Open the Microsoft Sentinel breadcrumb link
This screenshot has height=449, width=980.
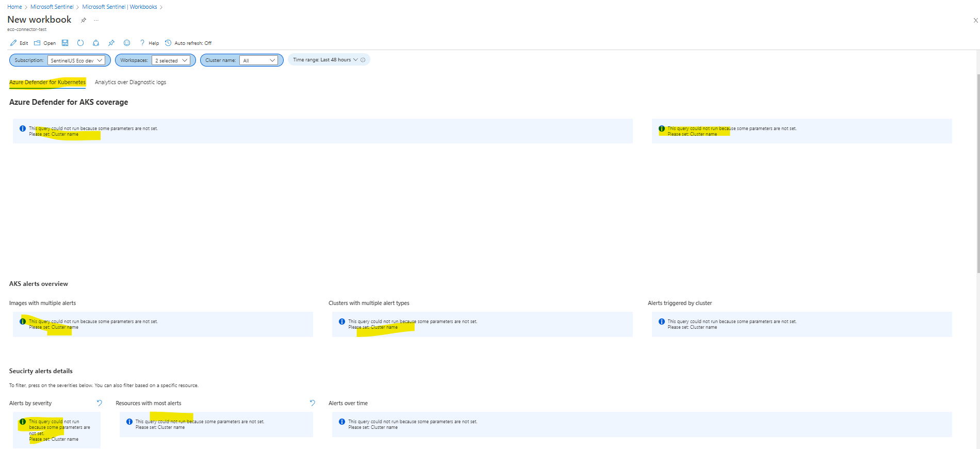(x=52, y=7)
